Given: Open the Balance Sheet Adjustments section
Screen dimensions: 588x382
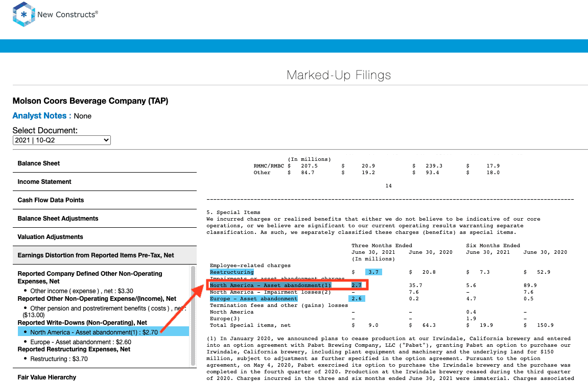Looking at the screenshot, I should coord(105,219).
